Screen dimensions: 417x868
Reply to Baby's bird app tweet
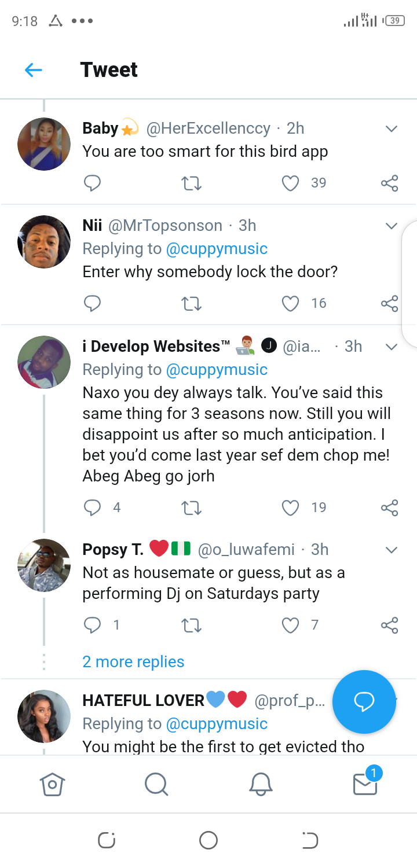93,183
